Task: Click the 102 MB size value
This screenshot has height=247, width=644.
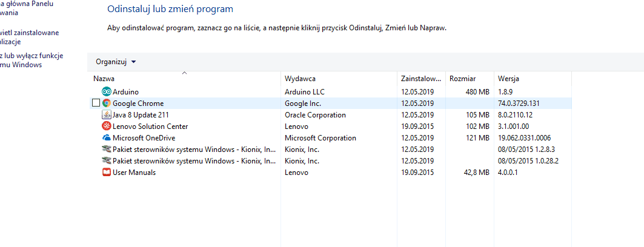Action: (477, 127)
